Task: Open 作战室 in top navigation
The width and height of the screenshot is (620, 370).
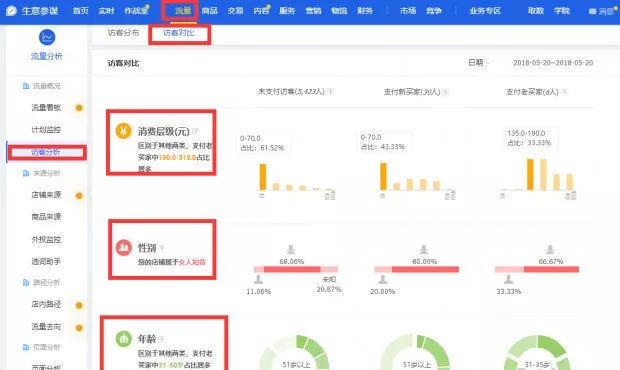Action: pyautogui.click(x=136, y=11)
